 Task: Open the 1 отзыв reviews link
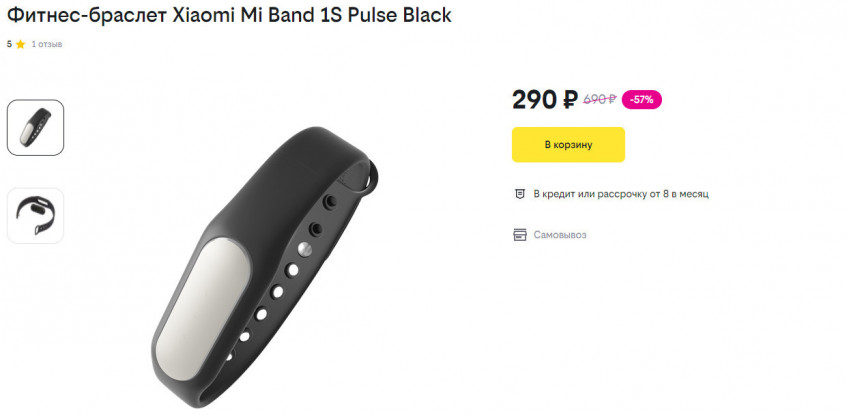tap(47, 45)
